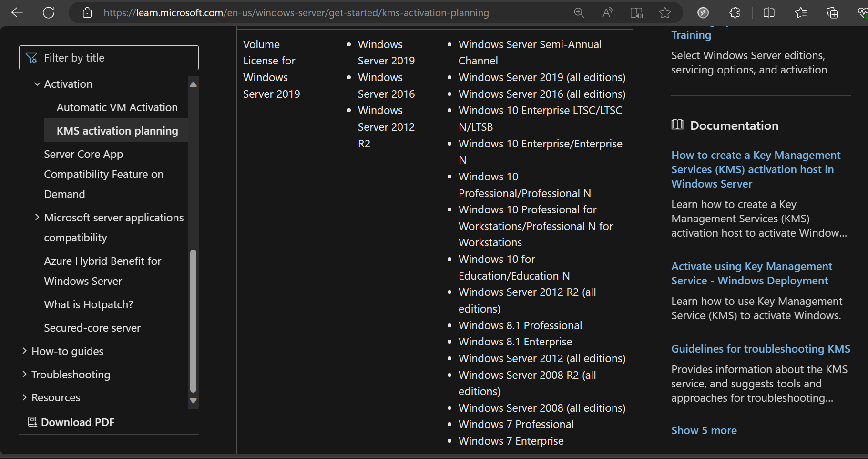
Task: Open the zoom magnifier in address bar
Action: point(579,13)
